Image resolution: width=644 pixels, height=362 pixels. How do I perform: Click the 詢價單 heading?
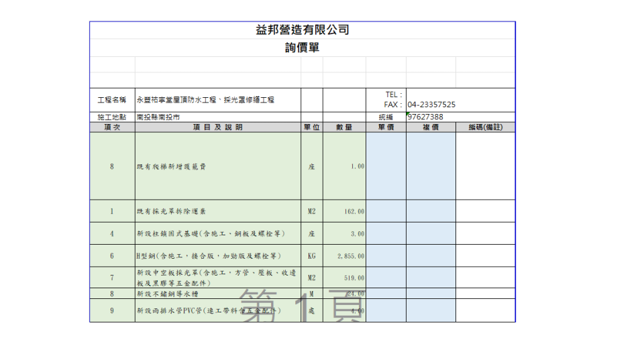tap(303, 48)
